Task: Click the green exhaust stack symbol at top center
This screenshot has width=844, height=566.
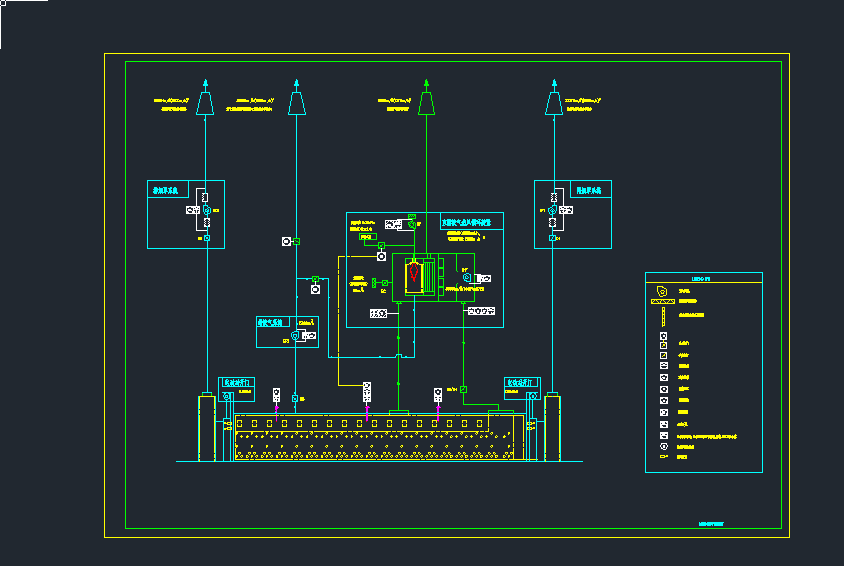Action: 426,103
